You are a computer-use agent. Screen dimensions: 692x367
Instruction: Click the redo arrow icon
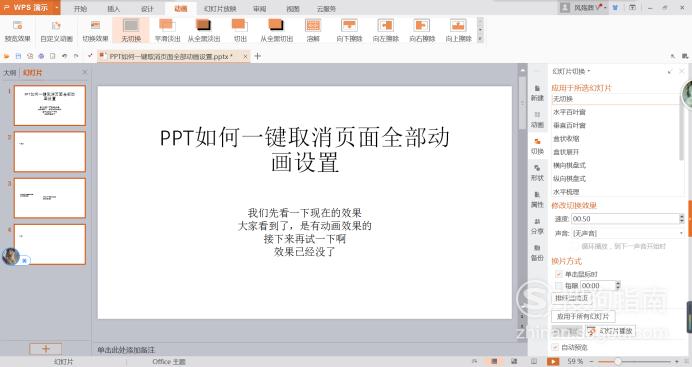[76, 56]
